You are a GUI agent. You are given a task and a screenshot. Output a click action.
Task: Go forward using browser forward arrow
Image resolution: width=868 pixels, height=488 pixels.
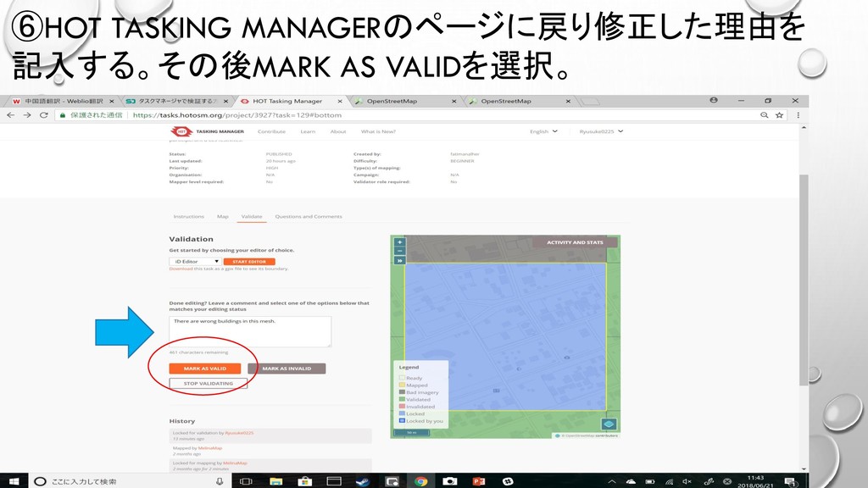[x=27, y=115]
